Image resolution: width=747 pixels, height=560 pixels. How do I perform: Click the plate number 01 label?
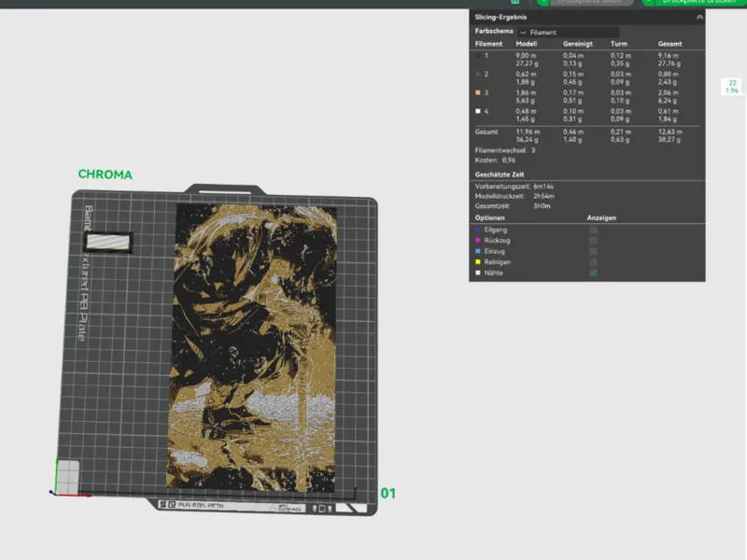388,494
